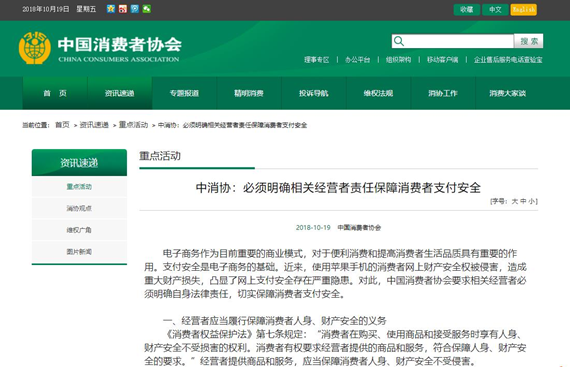Open the 组织架构 link
570x369 pixels.
coord(398,60)
